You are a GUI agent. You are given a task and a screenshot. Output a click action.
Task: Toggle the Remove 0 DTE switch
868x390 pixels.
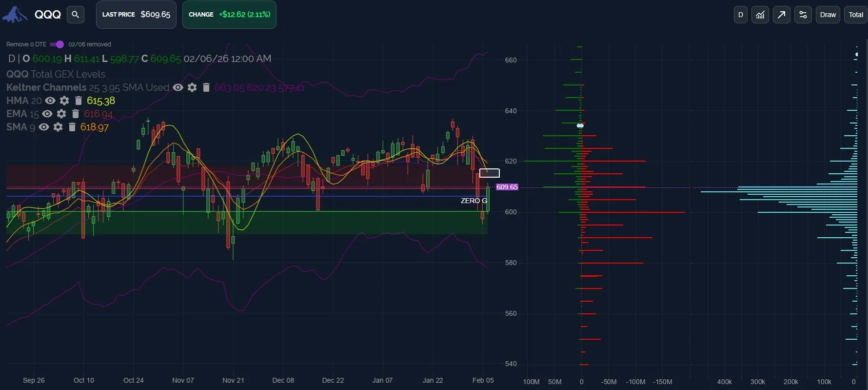[x=57, y=44]
